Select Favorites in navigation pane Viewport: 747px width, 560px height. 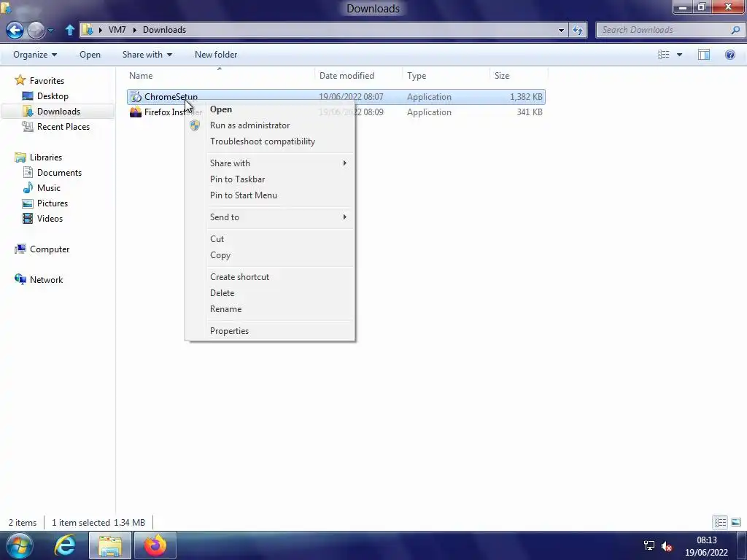click(47, 80)
